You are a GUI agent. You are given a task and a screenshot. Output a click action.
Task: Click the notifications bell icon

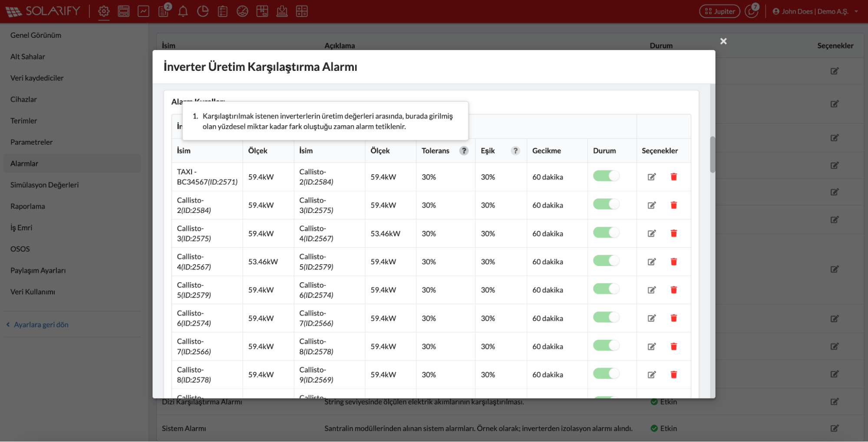pos(183,11)
